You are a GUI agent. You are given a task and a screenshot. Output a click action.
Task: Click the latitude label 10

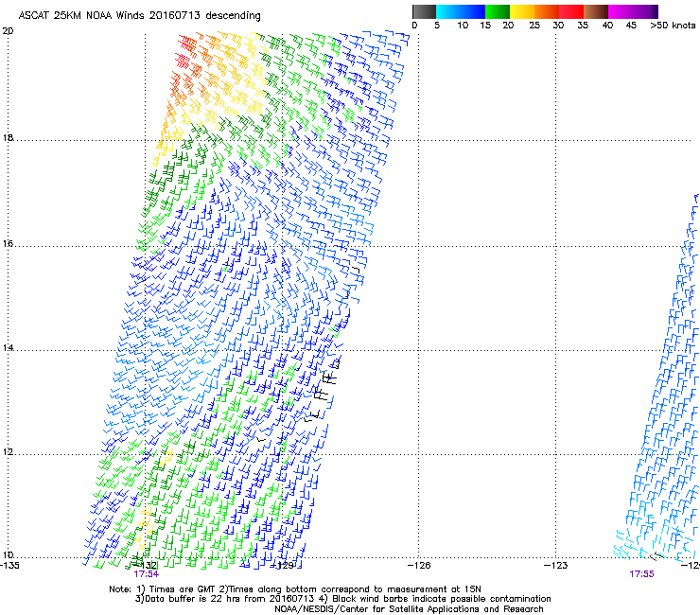(8, 555)
